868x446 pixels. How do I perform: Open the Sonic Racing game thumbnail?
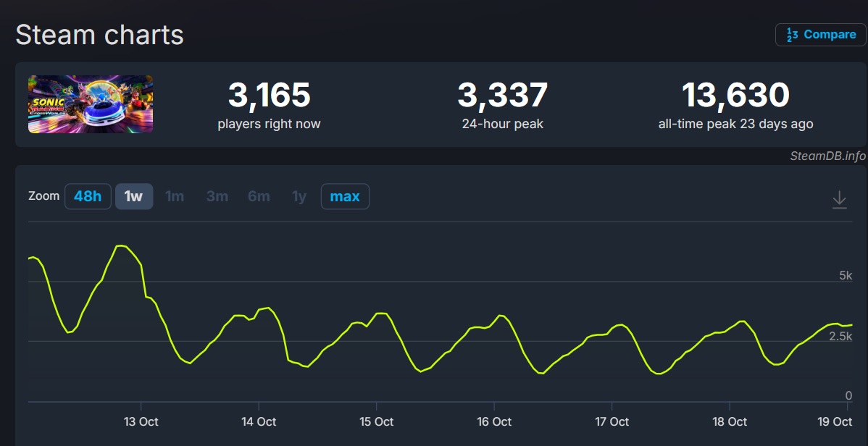point(91,104)
